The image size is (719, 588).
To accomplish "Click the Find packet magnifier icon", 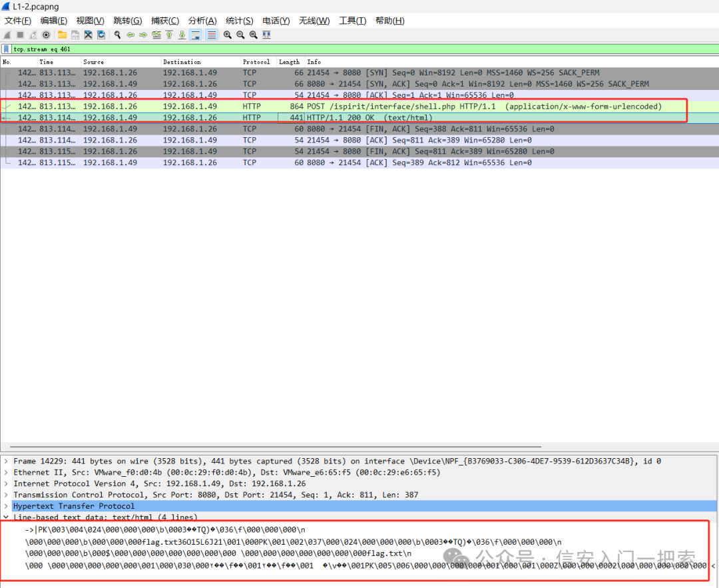I will click(x=117, y=35).
